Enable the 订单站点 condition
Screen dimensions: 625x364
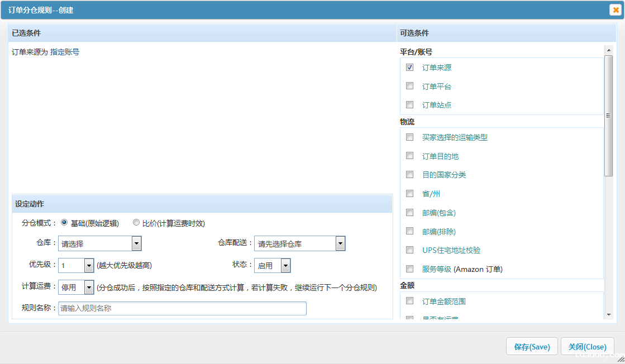[x=409, y=104]
